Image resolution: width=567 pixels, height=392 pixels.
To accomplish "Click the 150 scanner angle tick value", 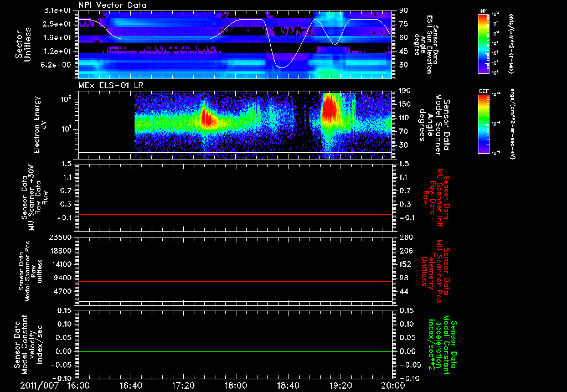I will (405, 104).
